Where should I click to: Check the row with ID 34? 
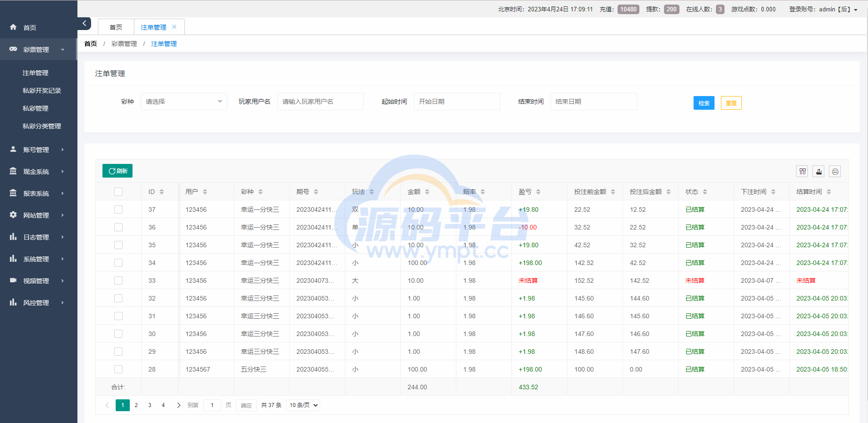(118, 263)
